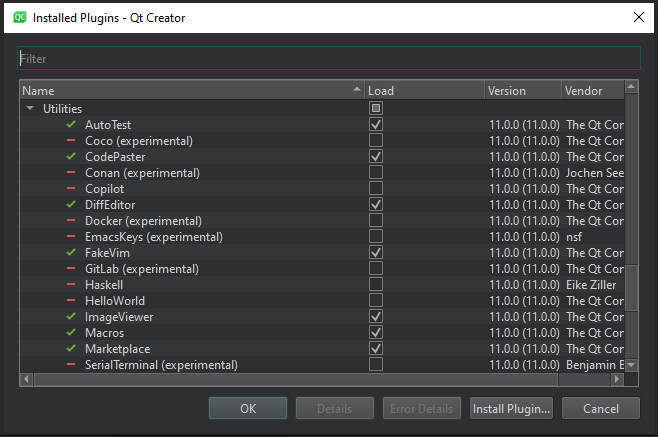
Task: Cancel the Installed Plugins dialog
Action: 601,408
